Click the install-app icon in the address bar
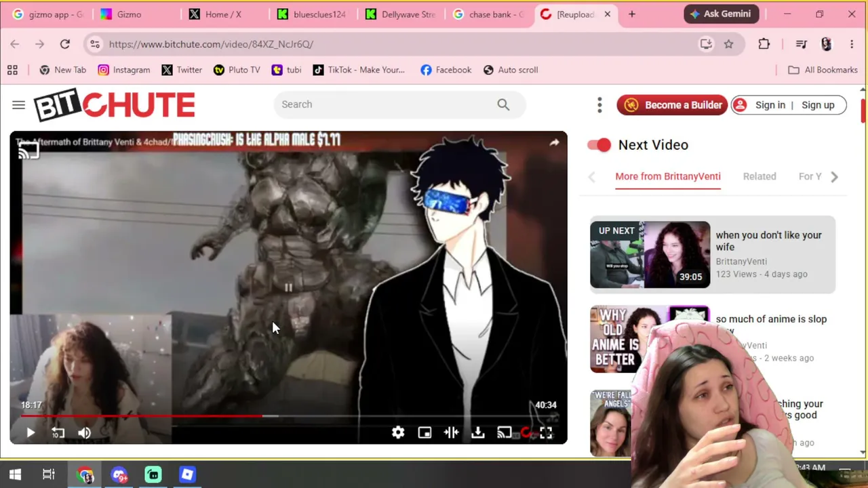The height and width of the screenshot is (488, 868). coord(706,44)
